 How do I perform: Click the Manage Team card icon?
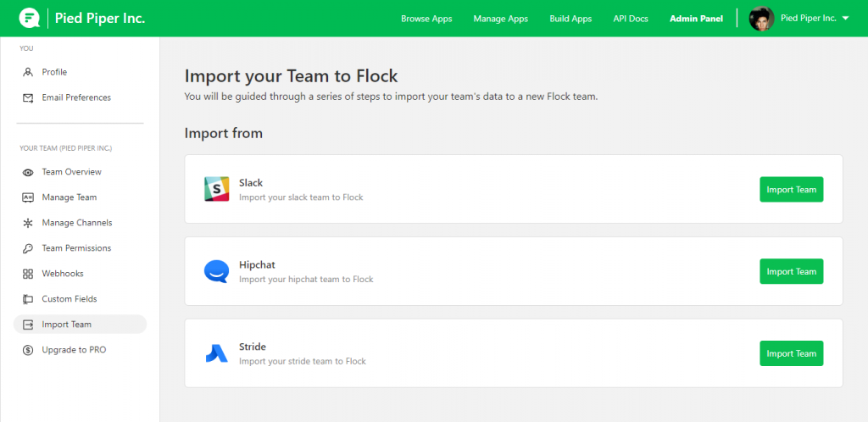click(x=28, y=197)
